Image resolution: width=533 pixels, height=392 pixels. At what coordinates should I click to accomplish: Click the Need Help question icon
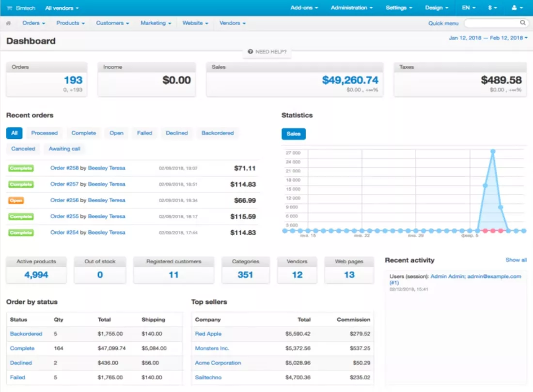point(250,52)
